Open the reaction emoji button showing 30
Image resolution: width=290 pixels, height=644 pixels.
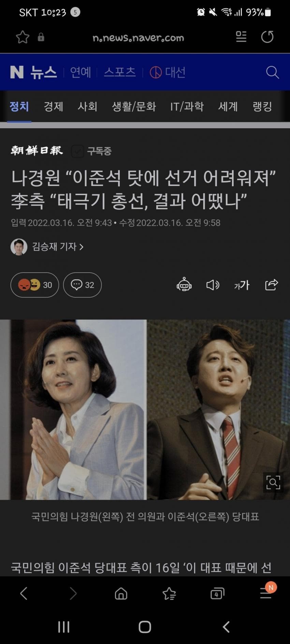[35, 285]
